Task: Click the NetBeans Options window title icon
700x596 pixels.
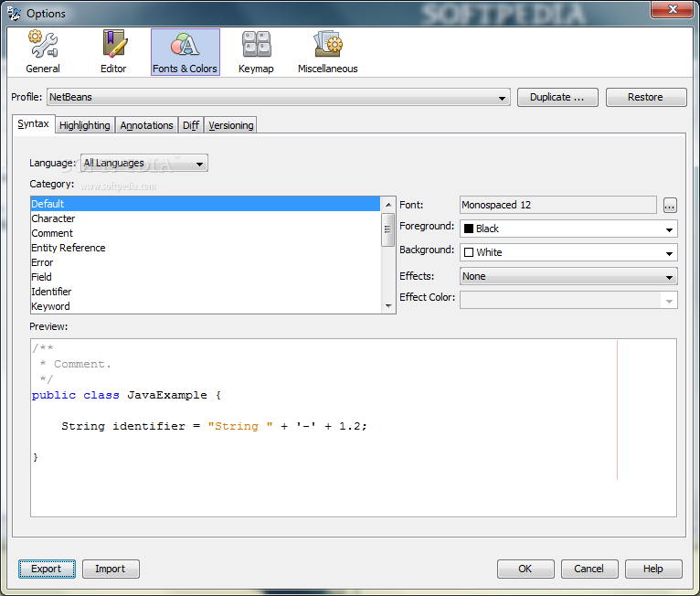Action: [x=14, y=14]
